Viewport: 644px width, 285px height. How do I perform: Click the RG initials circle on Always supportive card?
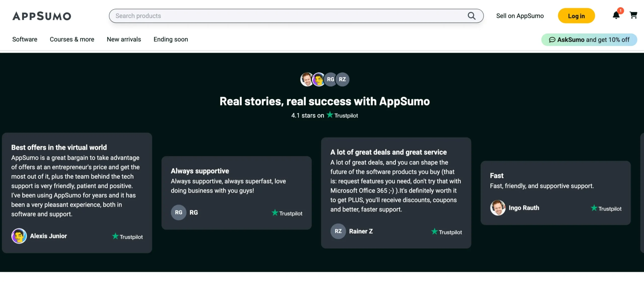178,212
